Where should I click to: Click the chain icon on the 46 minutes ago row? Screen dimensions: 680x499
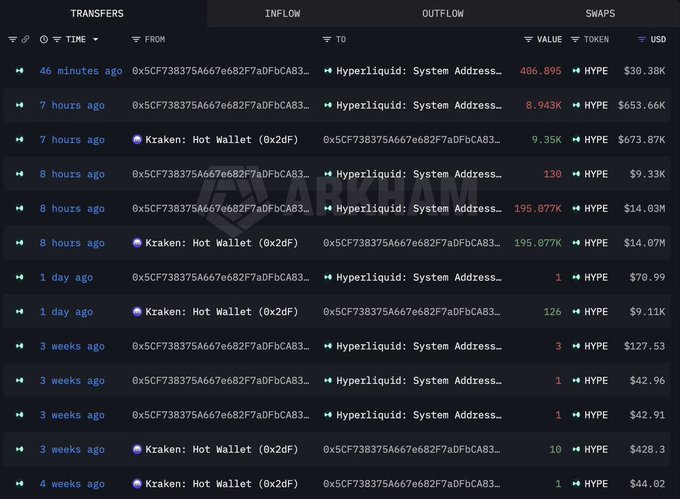[20, 71]
